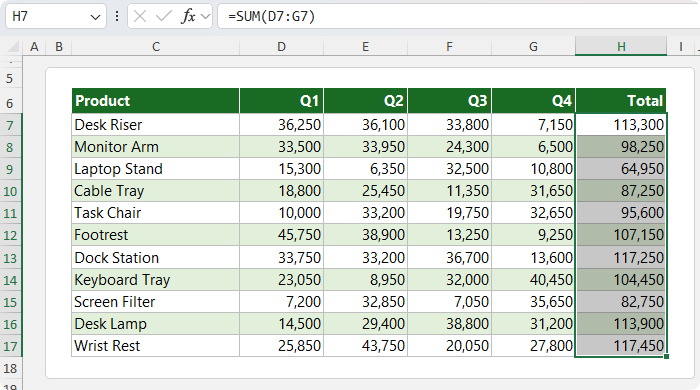Image resolution: width=700 pixels, height=390 pixels.
Task: Click the Insert Function fx icon
Action: [x=188, y=17]
